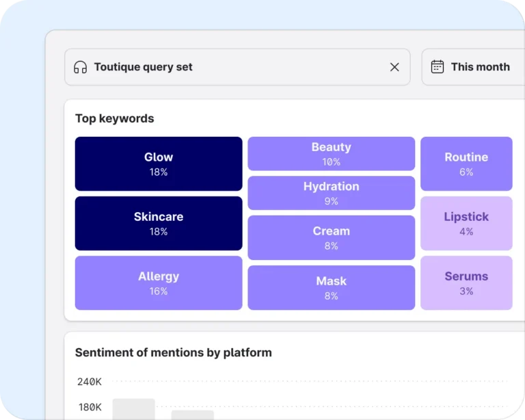Click the first gray bar in sentiment chart
The width and height of the screenshot is (525, 420).
(133, 409)
